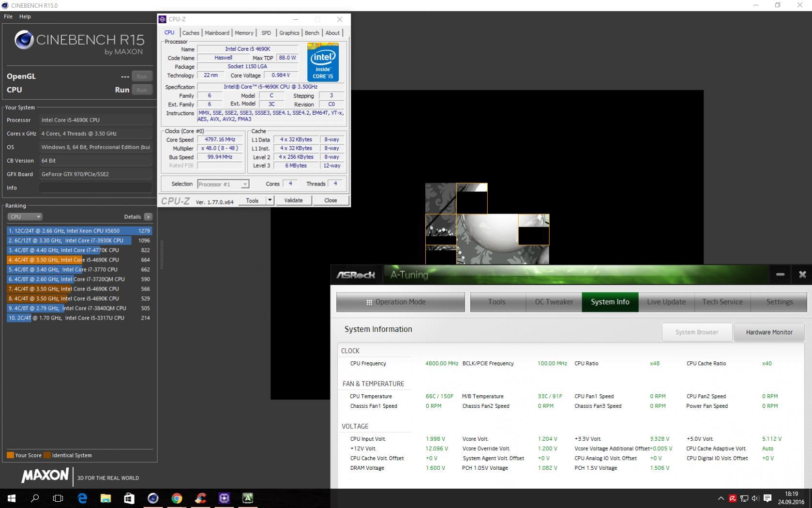Open the About tab in CPU-Z
This screenshot has width=812, height=508.
(x=332, y=33)
